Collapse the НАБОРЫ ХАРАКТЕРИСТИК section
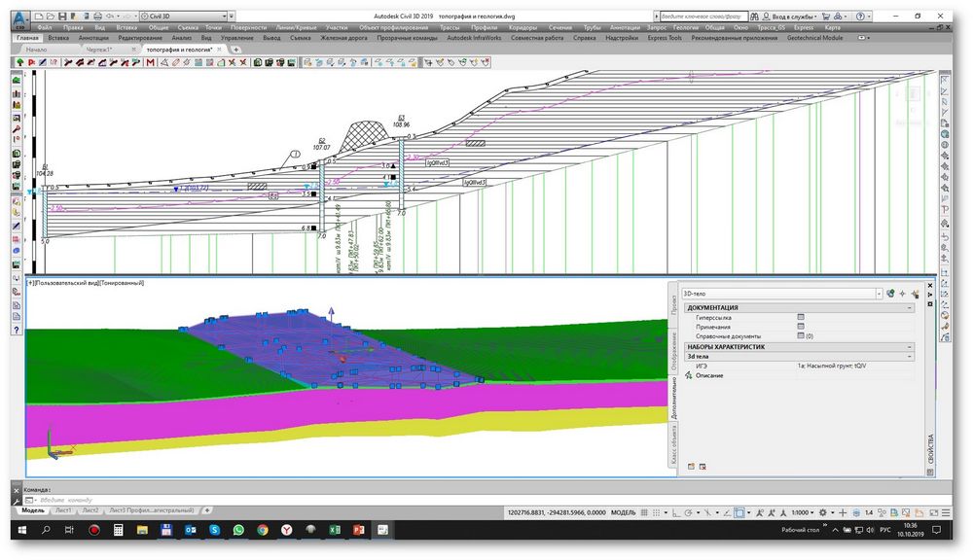Screen dimensions: 973x560 [910, 346]
